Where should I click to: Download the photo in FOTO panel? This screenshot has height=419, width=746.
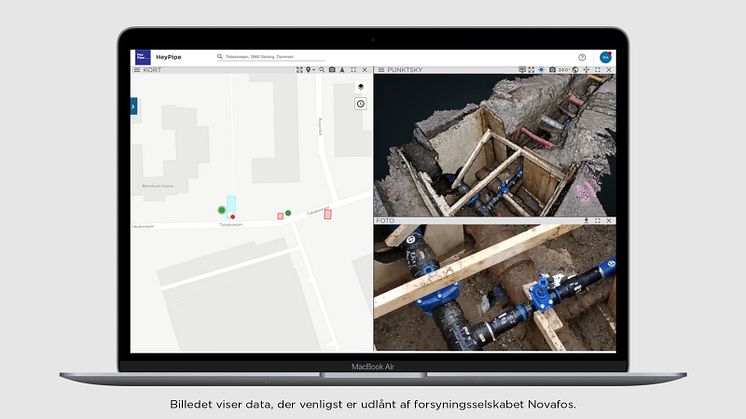pyautogui.click(x=586, y=220)
